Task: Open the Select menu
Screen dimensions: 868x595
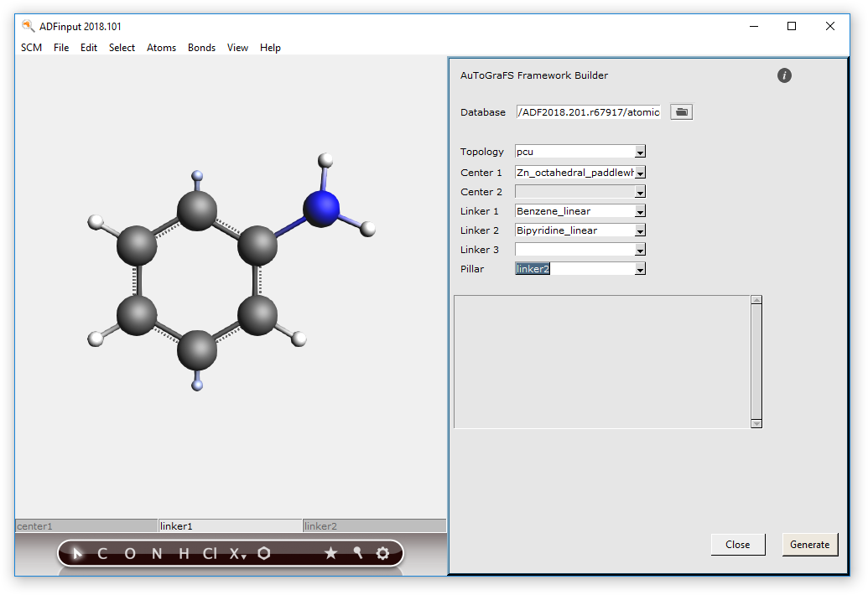Action: [x=122, y=48]
